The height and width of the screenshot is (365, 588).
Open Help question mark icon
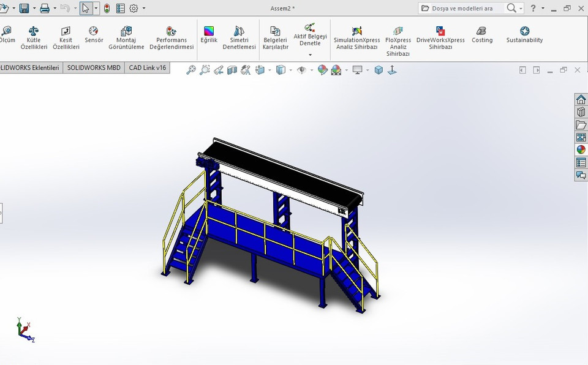(533, 8)
